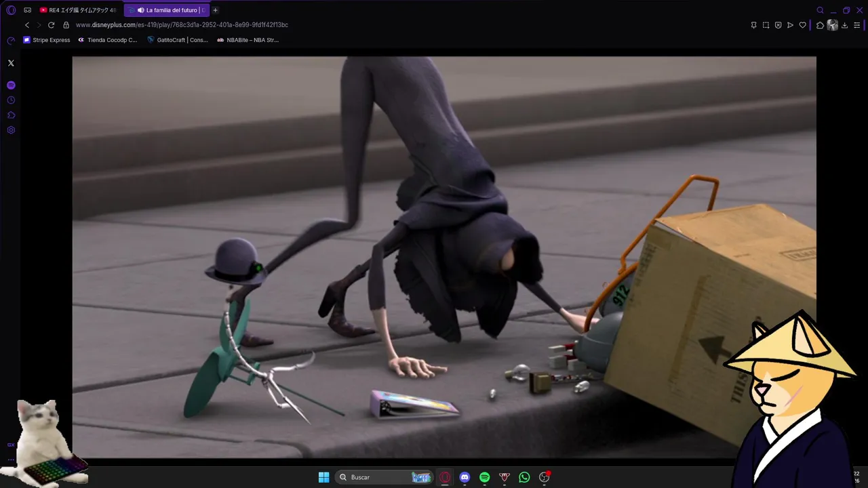
Task: Open Stripe Express bookmark
Action: point(47,40)
